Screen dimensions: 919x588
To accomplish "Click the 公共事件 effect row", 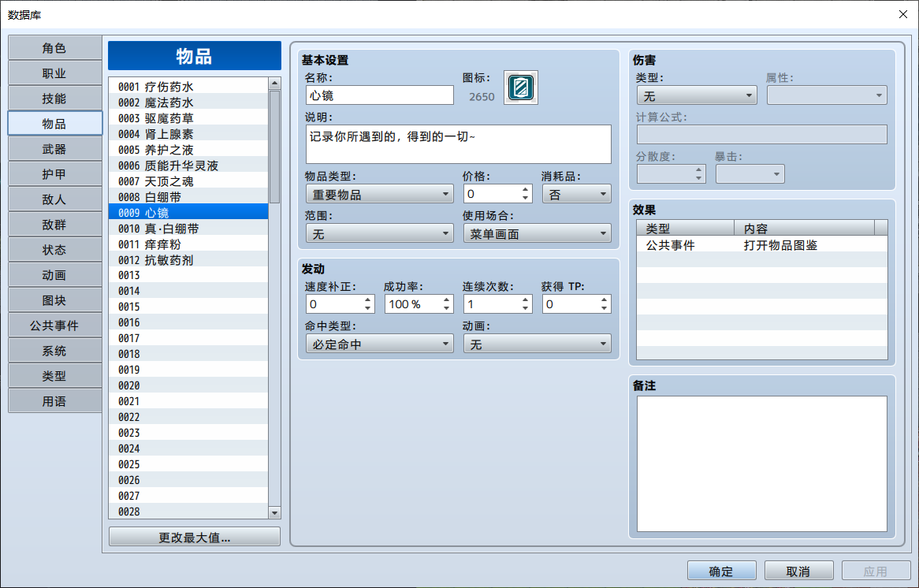I will pos(762,245).
